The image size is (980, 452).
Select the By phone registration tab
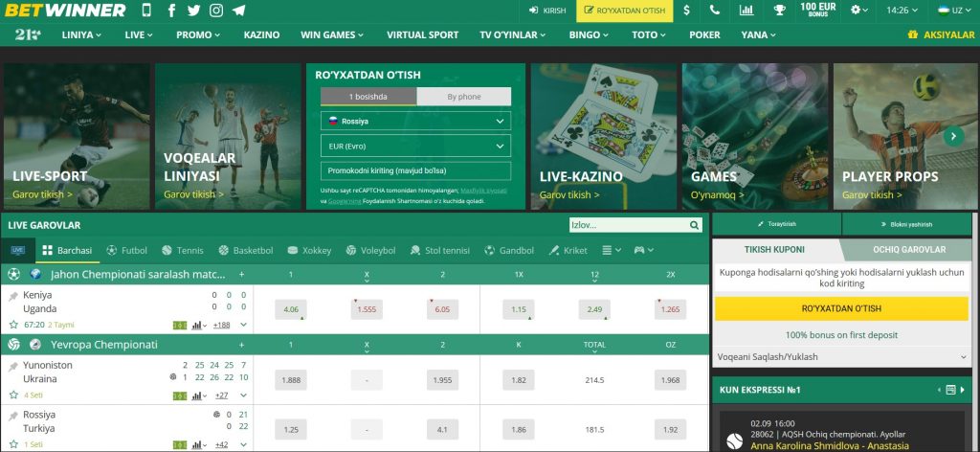(x=464, y=97)
